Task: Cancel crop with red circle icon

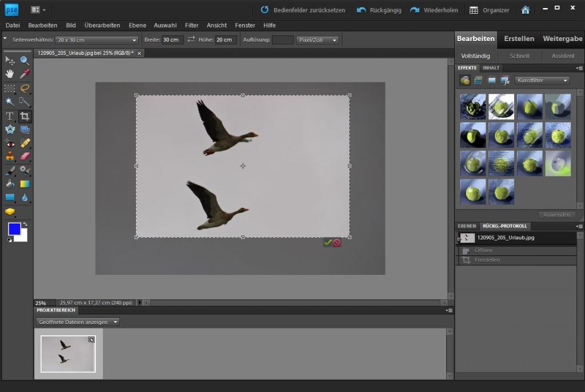Action: pyautogui.click(x=336, y=243)
